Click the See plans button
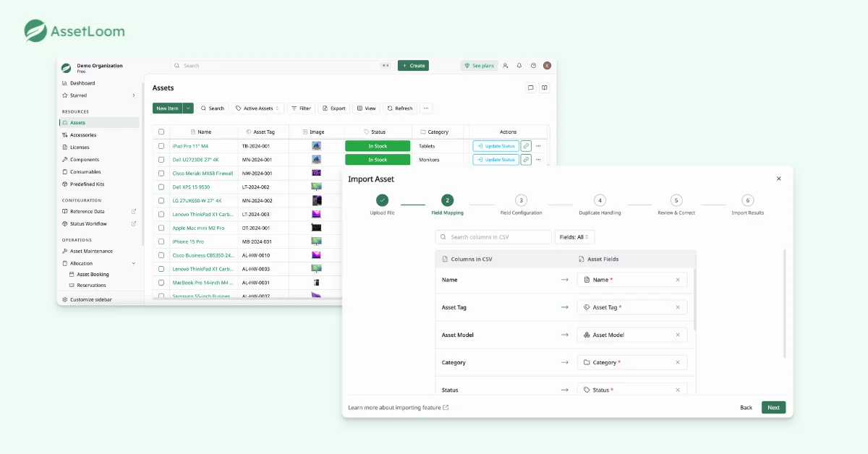Screen dimensions: 868x454 (x=479, y=66)
